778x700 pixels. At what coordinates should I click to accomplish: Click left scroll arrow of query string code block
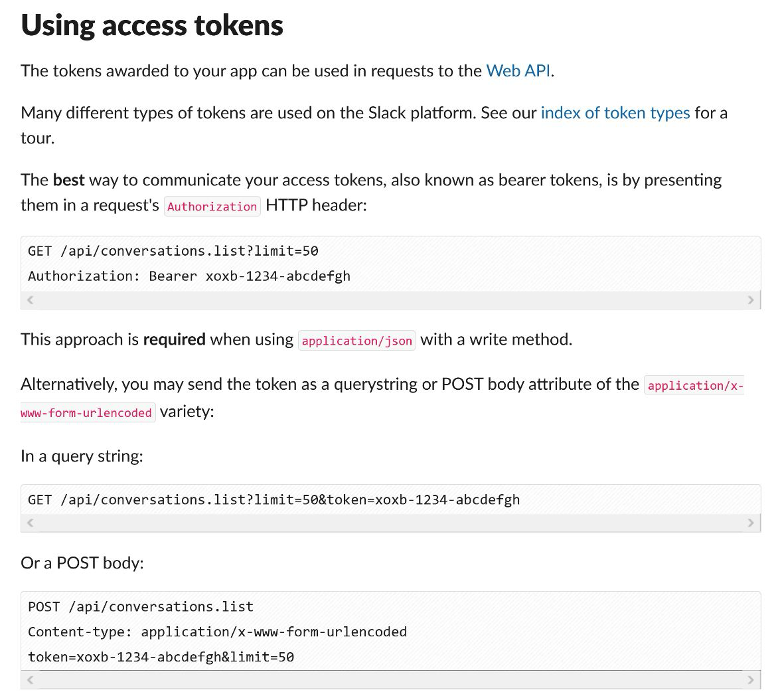click(x=29, y=523)
